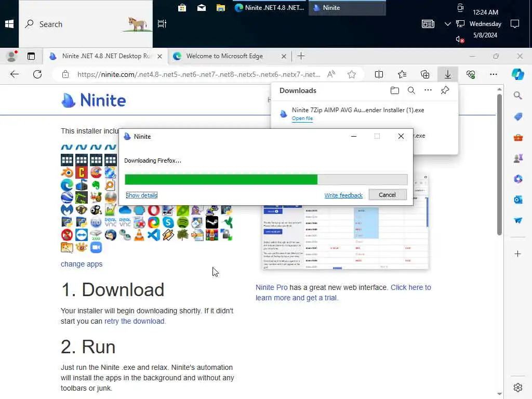Open tab actions menu icon
The width and height of the screenshot is (532, 399).
click(x=31, y=56)
